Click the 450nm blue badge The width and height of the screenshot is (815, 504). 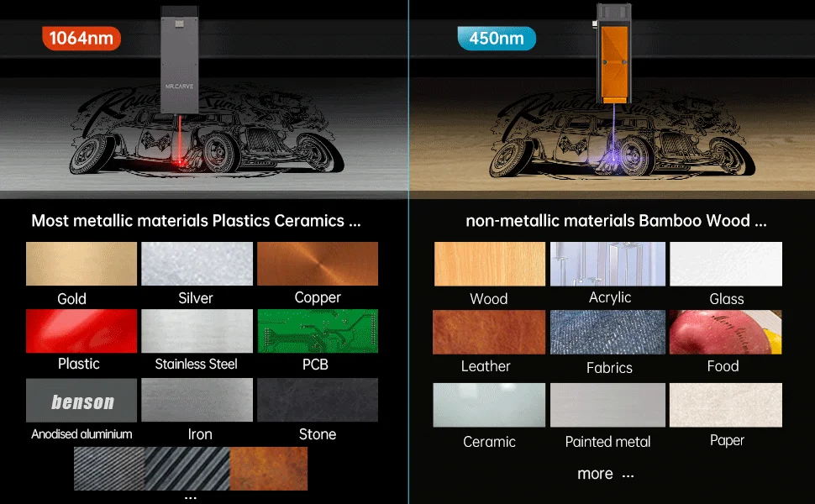click(x=497, y=38)
